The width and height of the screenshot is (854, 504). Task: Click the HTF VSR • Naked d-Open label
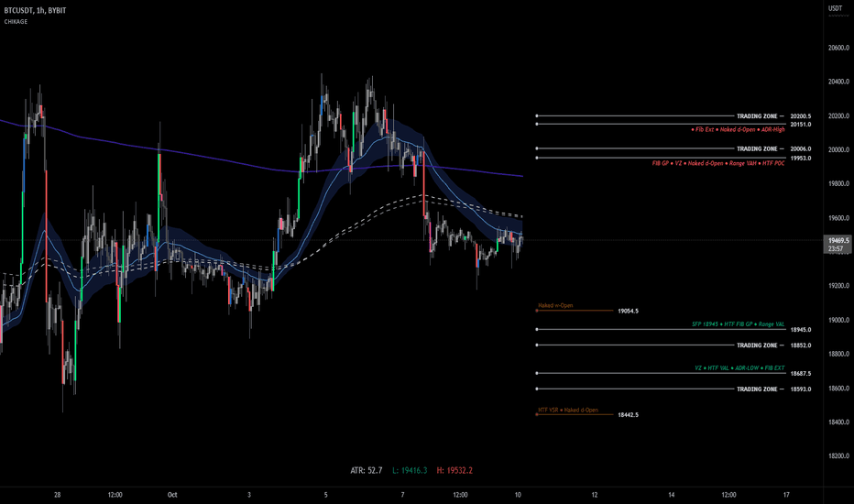pyautogui.click(x=568, y=410)
